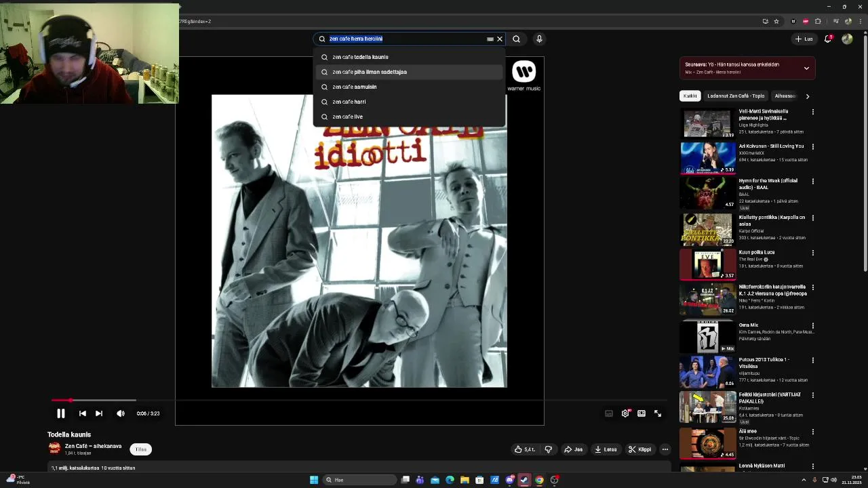
Task: Download video with Lataa button
Action: [606, 449]
